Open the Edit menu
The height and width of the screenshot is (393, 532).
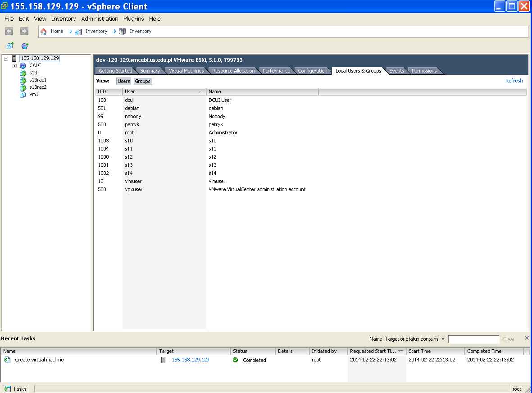pyautogui.click(x=24, y=18)
